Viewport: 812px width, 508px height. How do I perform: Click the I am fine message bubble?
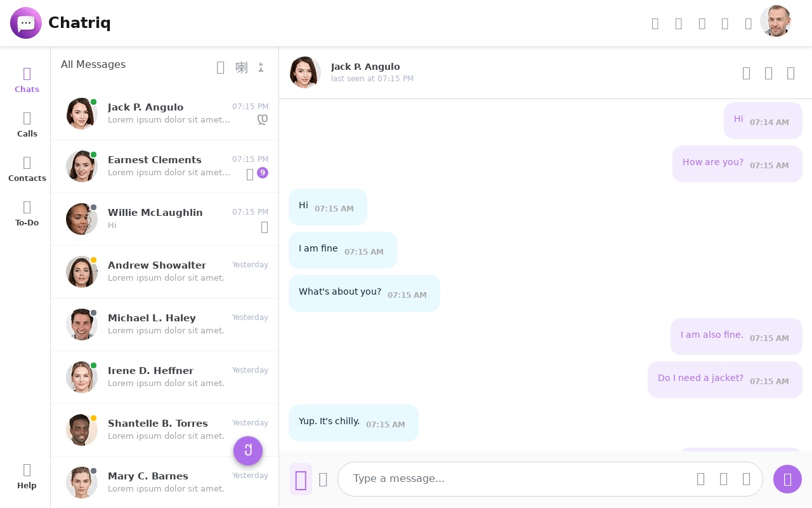tap(343, 250)
